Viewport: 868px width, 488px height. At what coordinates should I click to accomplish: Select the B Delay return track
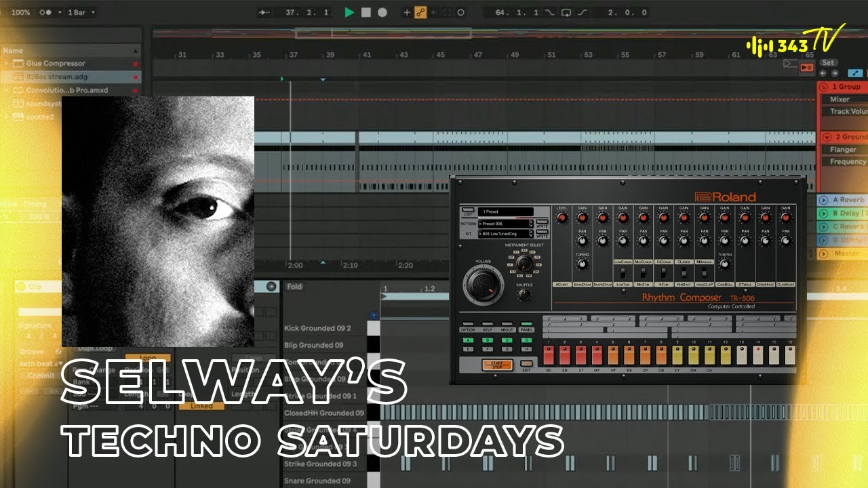click(x=843, y=213)
